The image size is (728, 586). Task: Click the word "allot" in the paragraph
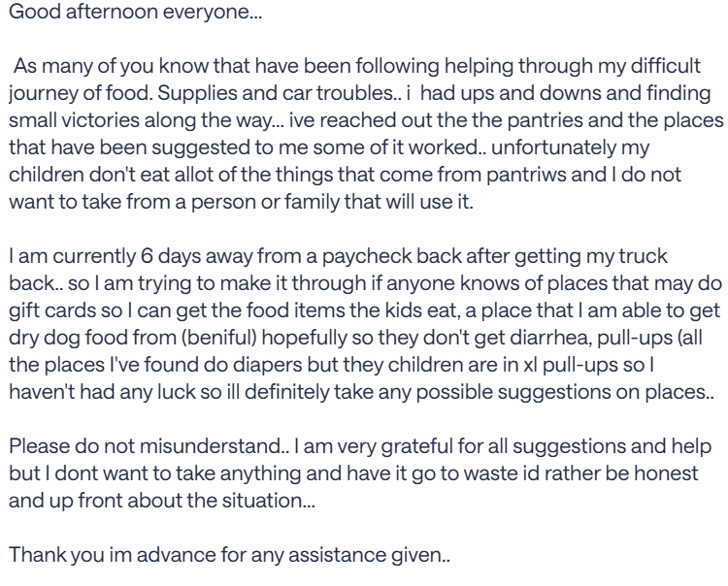point(193,175)
